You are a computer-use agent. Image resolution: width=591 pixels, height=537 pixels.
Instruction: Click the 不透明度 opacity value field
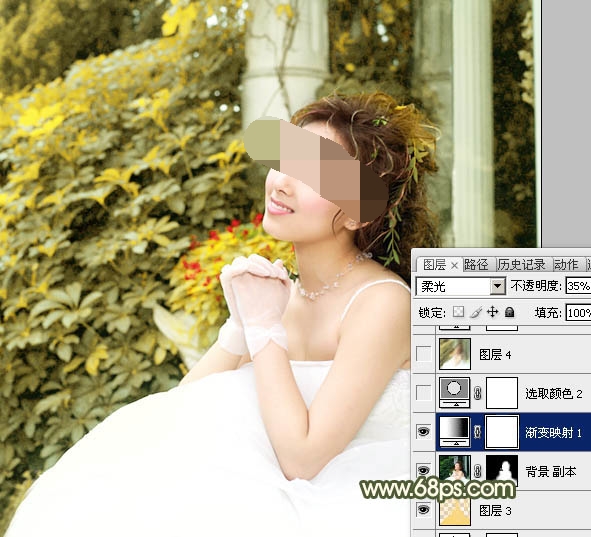pos(578,286)
